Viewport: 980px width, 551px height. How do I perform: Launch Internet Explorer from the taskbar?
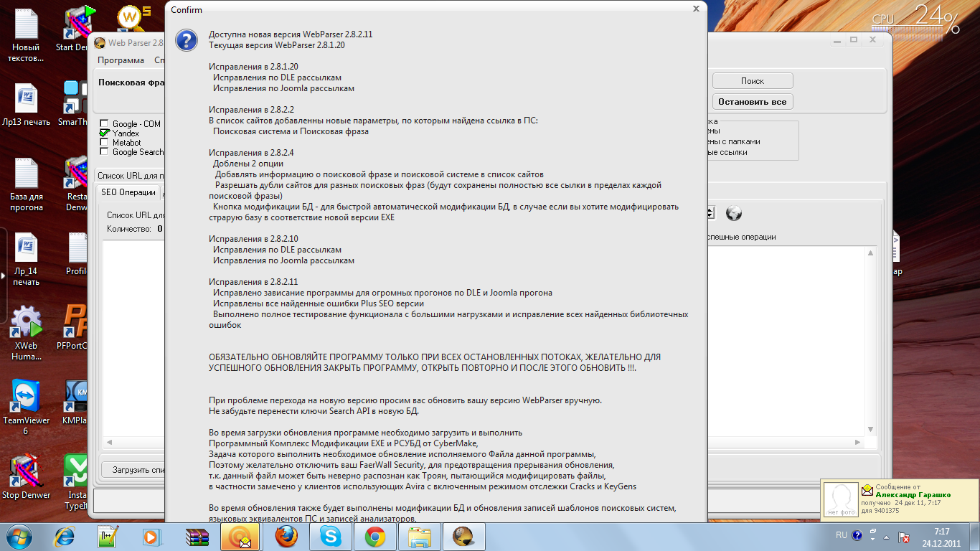coord(65,536)
